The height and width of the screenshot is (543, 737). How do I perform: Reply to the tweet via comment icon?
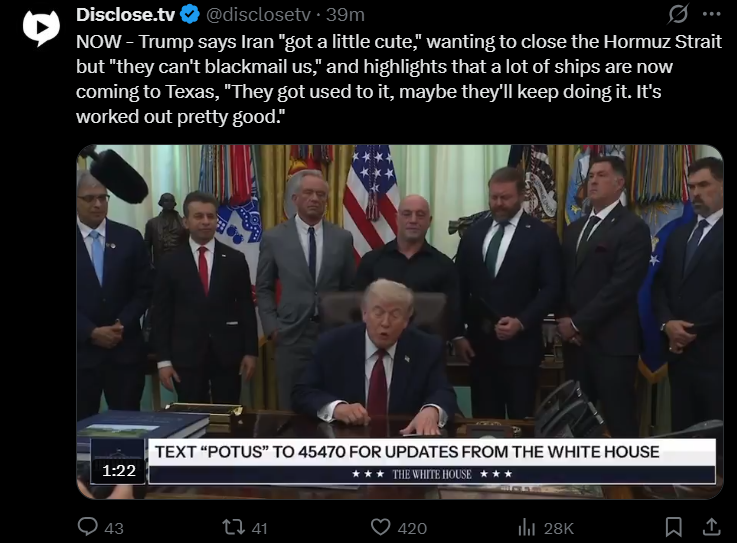[x=88, y=527]
